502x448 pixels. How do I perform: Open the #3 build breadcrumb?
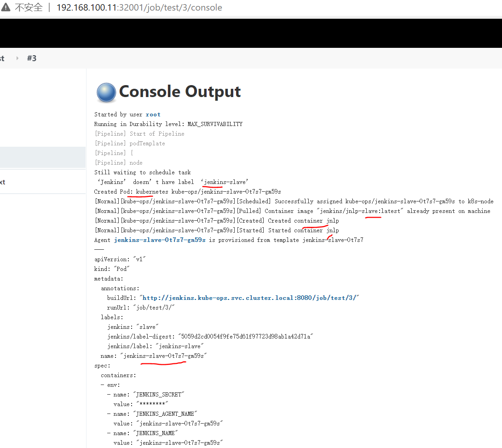(x=32, y=58)
